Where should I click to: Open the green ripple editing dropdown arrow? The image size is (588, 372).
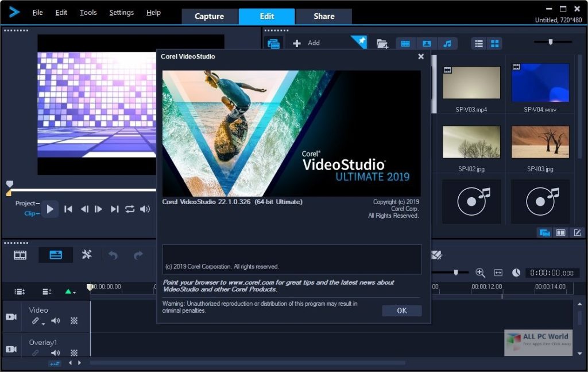[x=75, y=292]
